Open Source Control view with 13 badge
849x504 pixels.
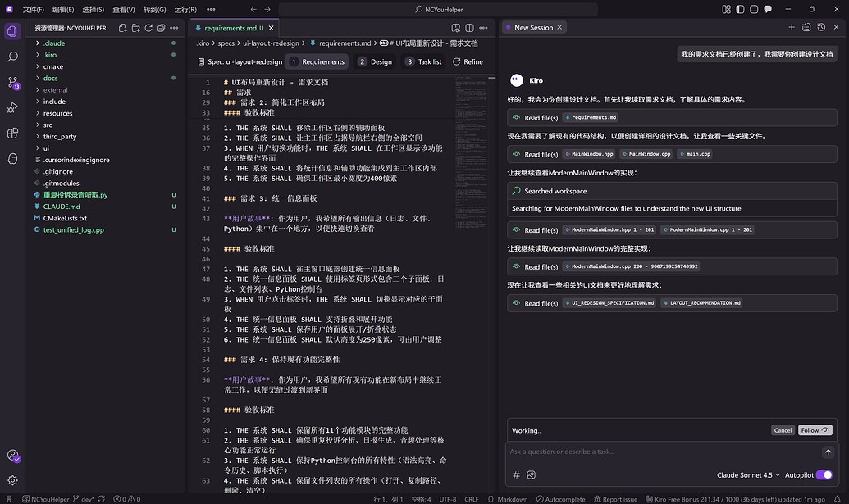pos(12,82)
